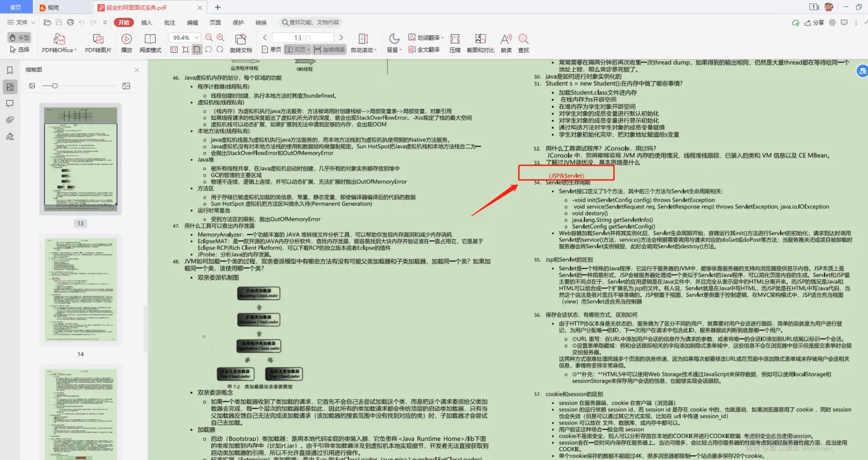Select the 开始 ribbon tab
868x460 pixels.
pyautogui.click(x=123, y=23)
